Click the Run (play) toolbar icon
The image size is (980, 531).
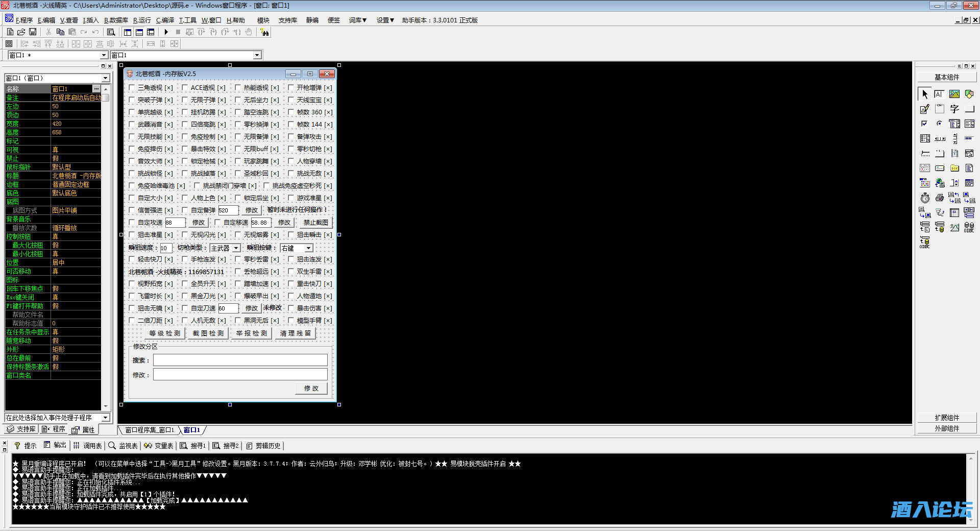click(166, 32)
